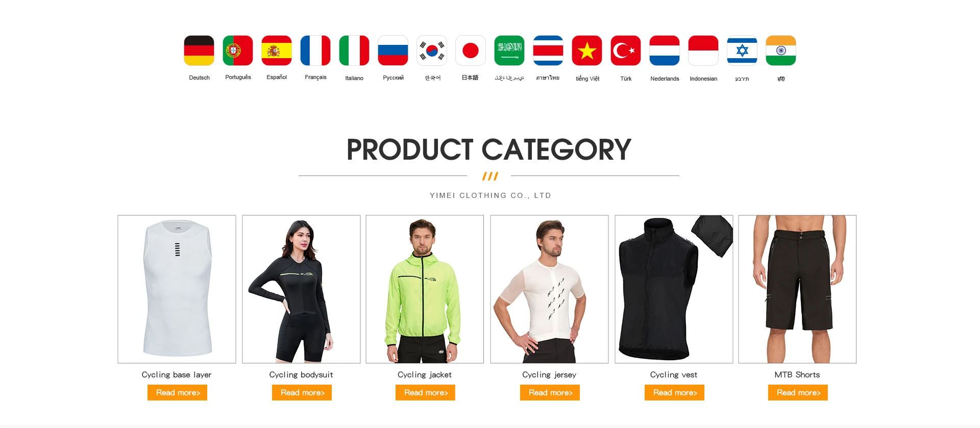Switch language to Português flag

238,51
